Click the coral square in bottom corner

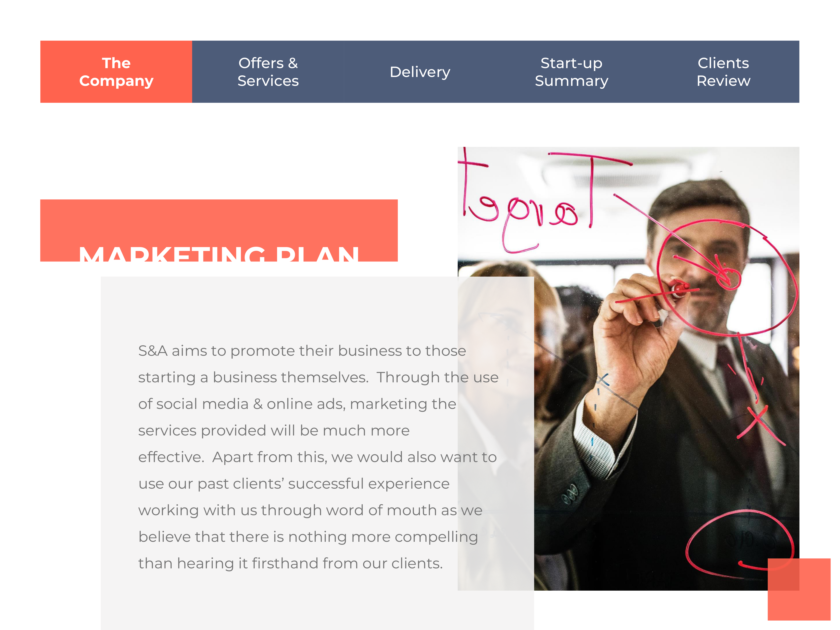[x=799, y=589]
